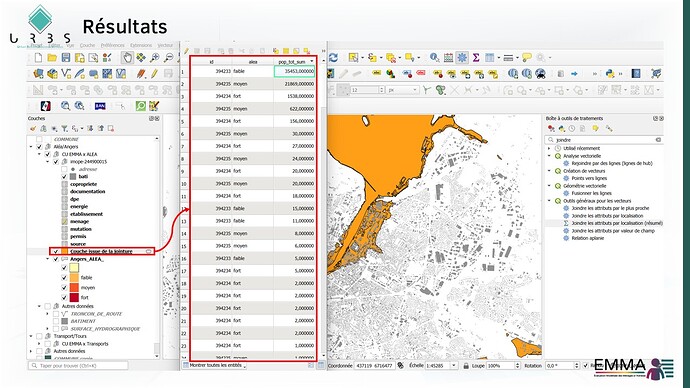This screenshot has height=388, width=690.
Task: Toggle the CU EMMA x ALEA group checkbox
Action: (48, 154)
